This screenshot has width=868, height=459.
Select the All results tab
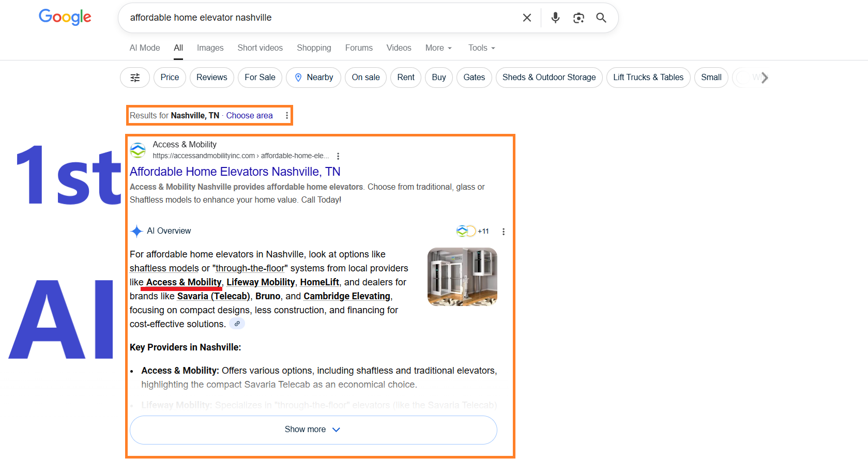point(178,48)
